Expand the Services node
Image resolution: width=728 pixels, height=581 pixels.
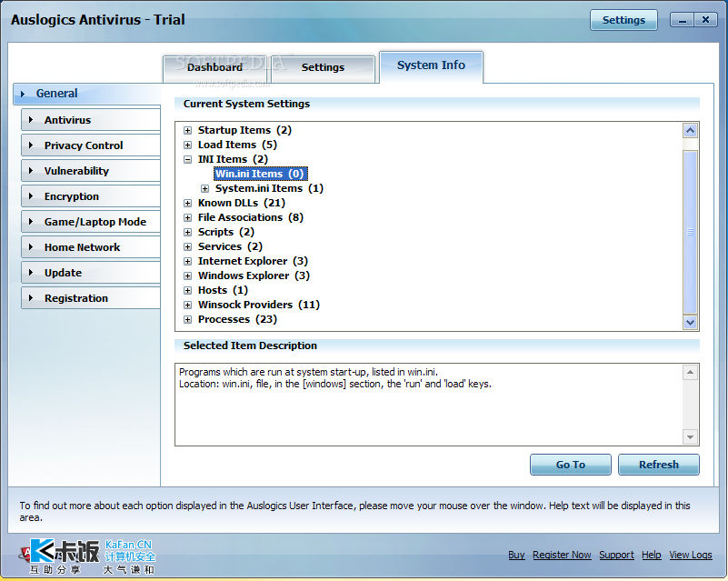[x=187, y=246]
